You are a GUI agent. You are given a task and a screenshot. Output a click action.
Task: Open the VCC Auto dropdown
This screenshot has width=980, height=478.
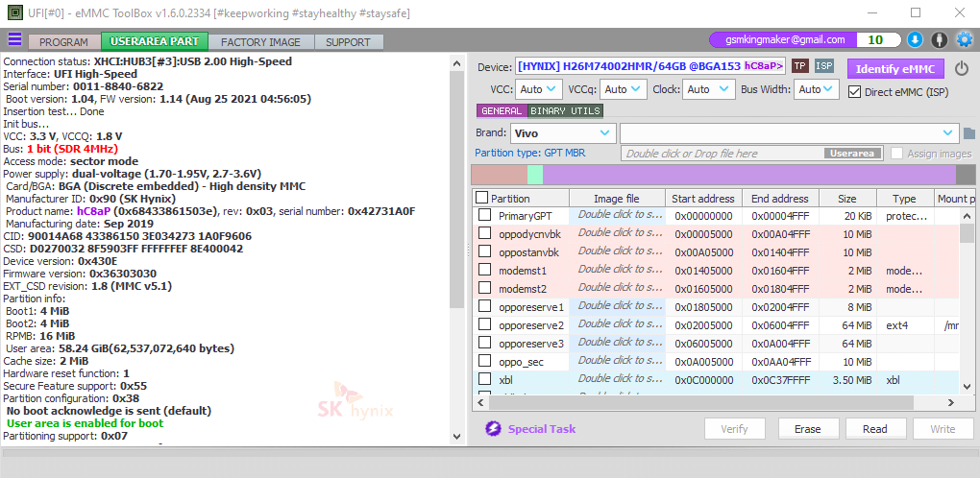pos(539,89)
